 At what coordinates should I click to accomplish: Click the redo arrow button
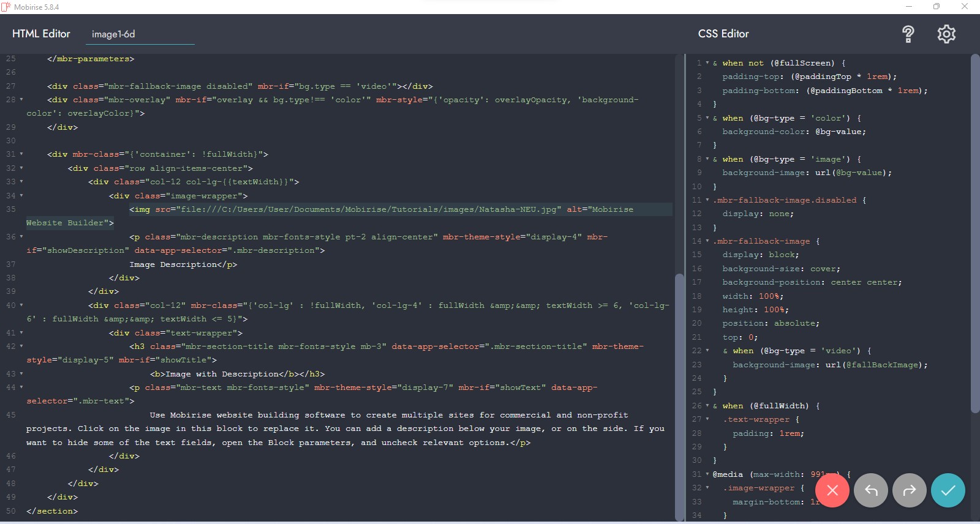click(x=909, y=490)
